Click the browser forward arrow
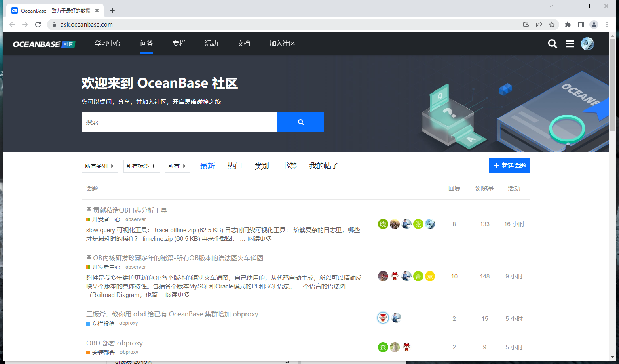 coord(25,25)
